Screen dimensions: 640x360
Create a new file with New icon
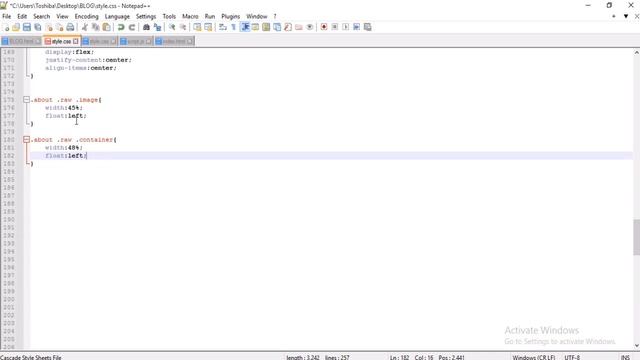tap(6, 27)
